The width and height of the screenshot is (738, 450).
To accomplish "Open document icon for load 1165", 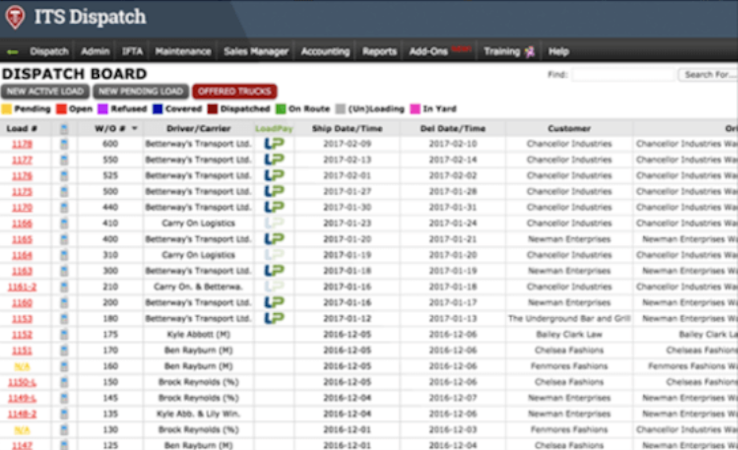I will pos(64,239).
